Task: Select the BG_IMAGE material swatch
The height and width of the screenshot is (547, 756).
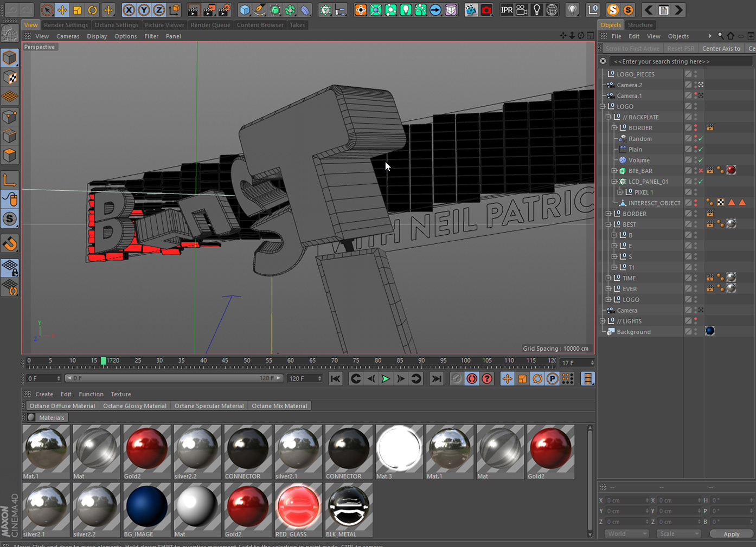Action: pyautogui.click(x=147, y=510)
